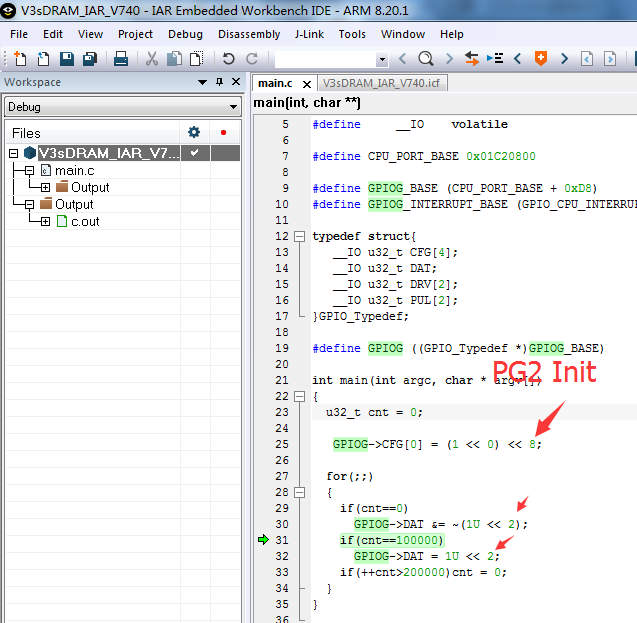Image resolution: width=637 pixels, height=623 pixels.
Task: Click the Cut scissors icon
Action: (x=152, y=59)
